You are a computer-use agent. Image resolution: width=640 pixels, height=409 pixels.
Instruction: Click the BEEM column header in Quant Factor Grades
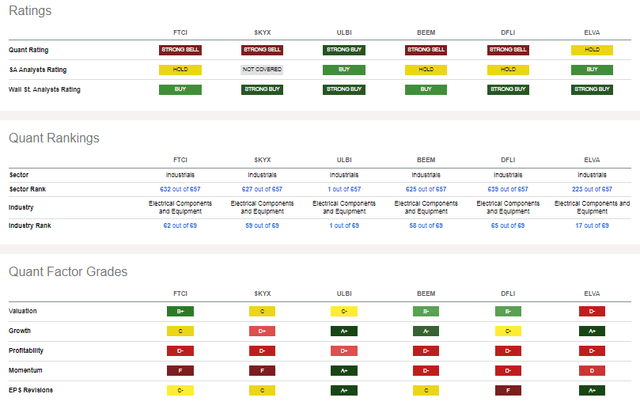426,294
